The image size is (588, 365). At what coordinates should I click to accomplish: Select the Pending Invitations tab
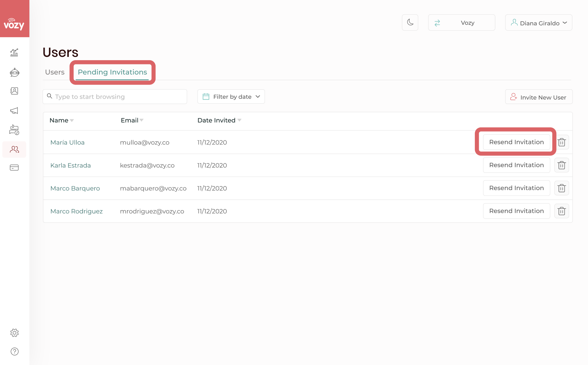(x=112, y=72)
